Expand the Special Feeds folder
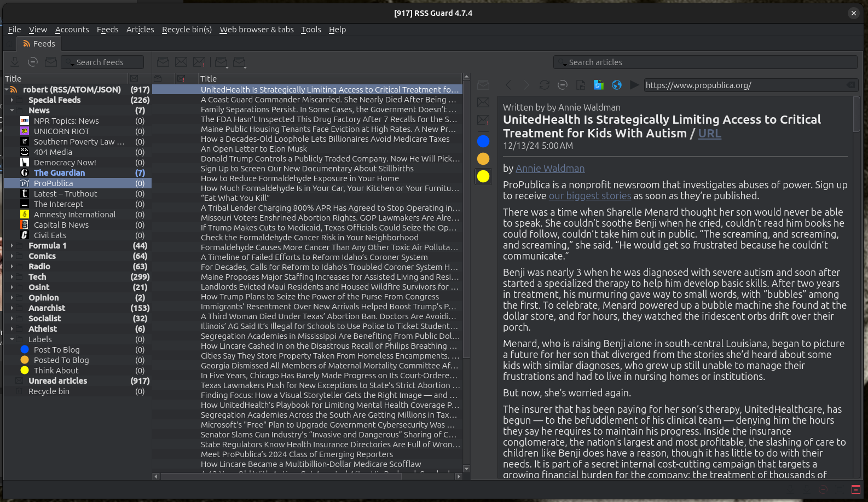 12,100
